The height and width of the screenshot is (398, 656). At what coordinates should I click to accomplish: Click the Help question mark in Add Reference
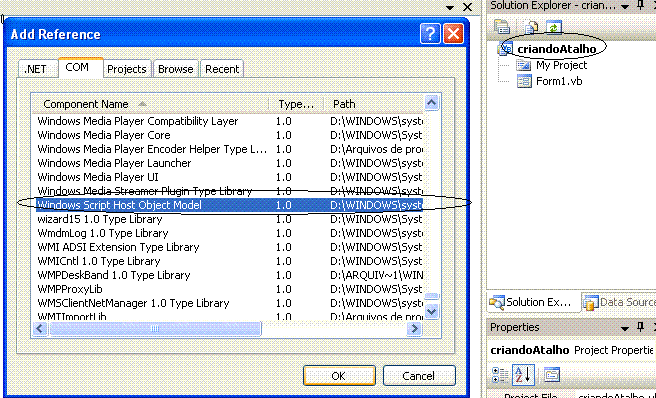pos(430,34)
